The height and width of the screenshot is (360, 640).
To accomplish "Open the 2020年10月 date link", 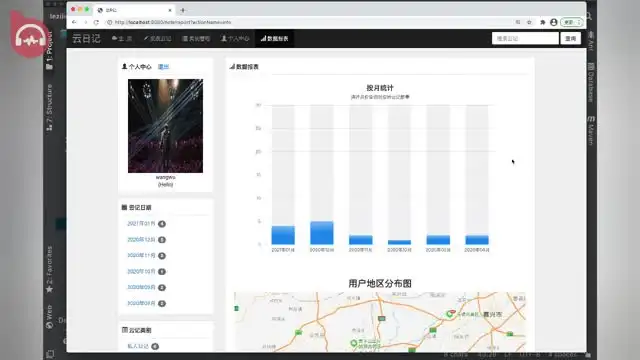I will point(141,271).
